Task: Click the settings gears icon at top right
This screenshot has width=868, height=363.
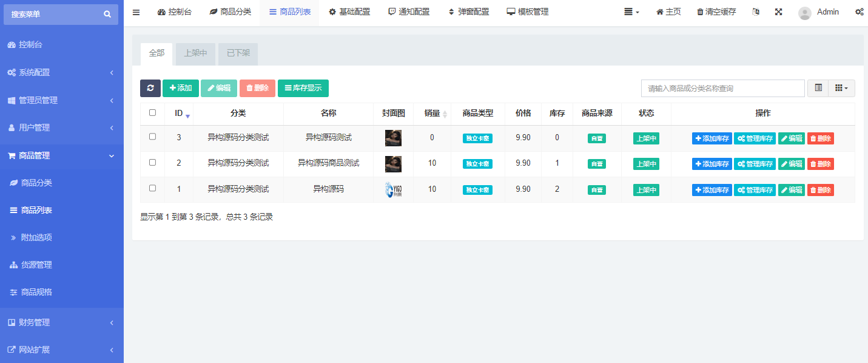Action: tap(860, 12)
